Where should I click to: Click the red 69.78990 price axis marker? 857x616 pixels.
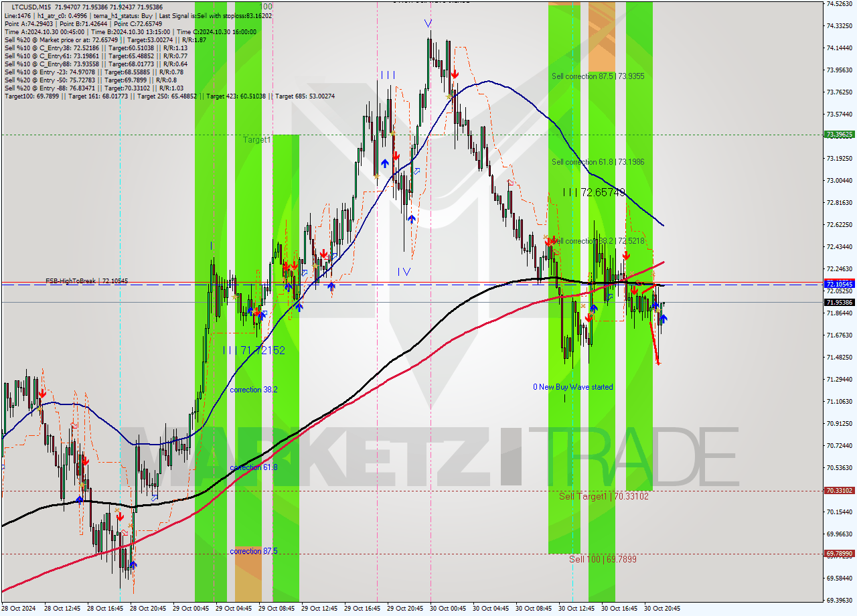coord(840,553)
